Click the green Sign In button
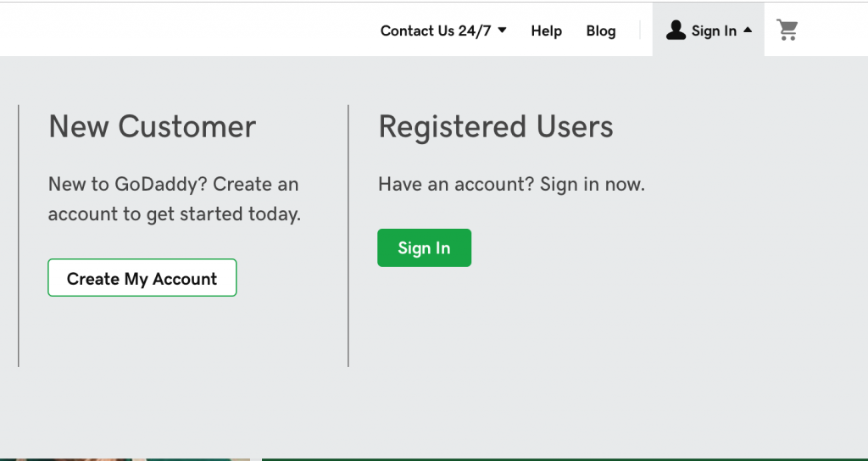Screen dimensions: 868x461 pyautogui.click(x=424, y=248)
